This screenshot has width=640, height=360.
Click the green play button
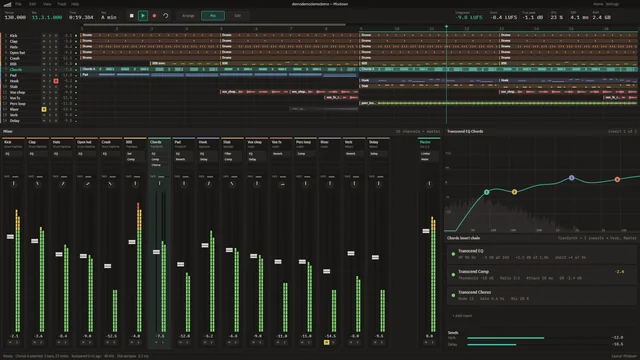[x=143, y=16]
